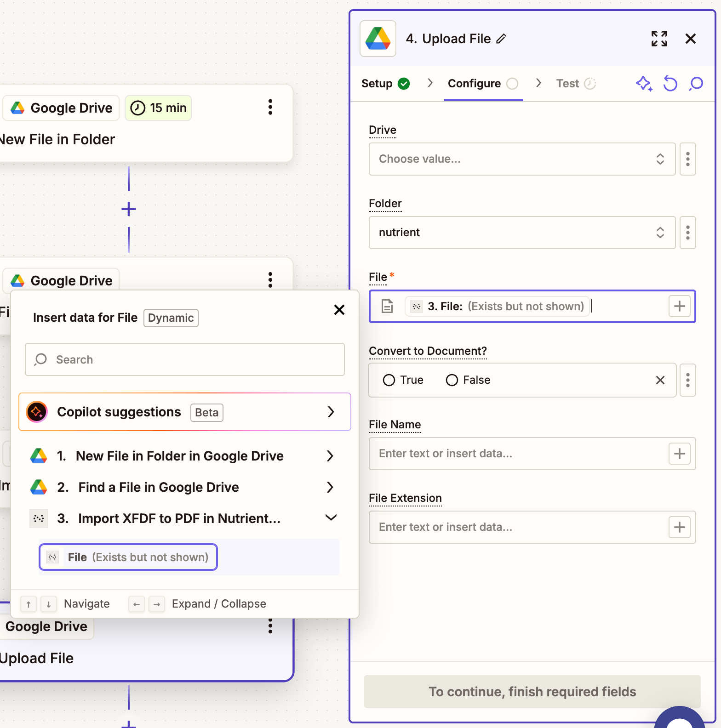Viewport: 721px width, 728px height.
Task: Click the plus button in the File field
Action: (x=680, y=306)
